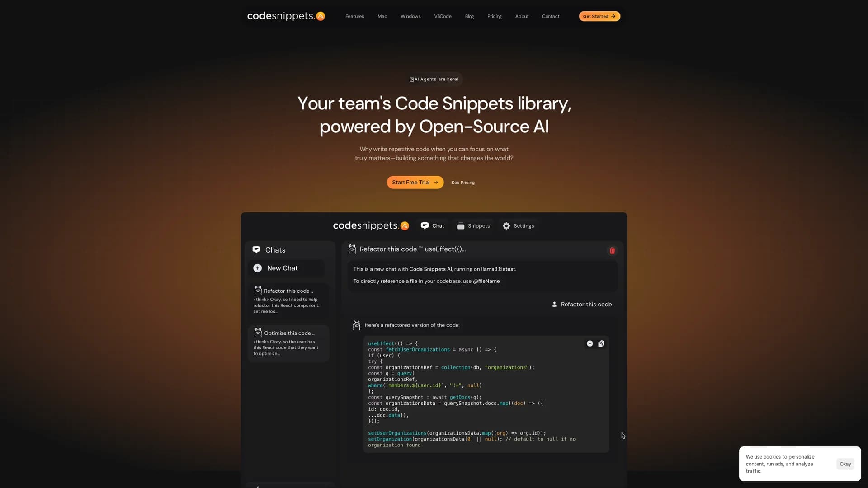Start a New Chat

click(x=287, y=268)
